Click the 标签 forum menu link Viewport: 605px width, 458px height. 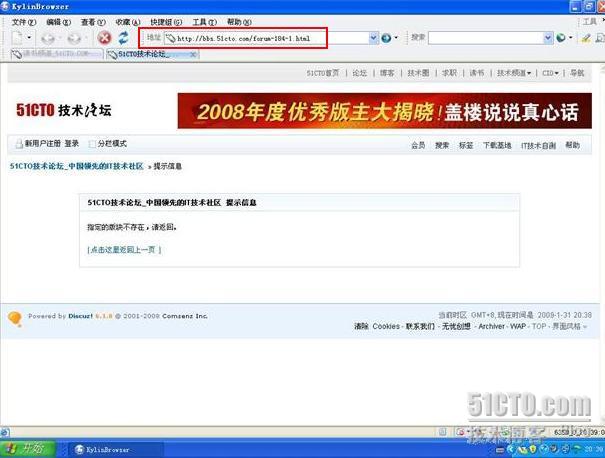466,145
